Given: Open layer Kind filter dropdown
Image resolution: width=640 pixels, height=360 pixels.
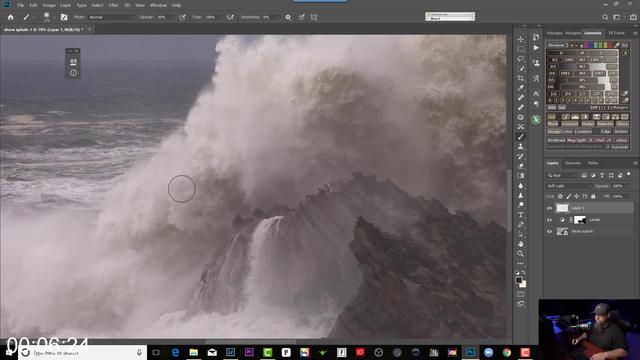Looking at the screenshot, I should (562, 176).
